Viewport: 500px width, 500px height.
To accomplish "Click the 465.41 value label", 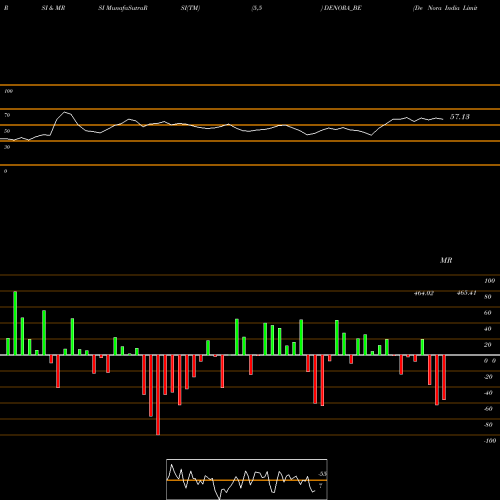I will [466, 293].
